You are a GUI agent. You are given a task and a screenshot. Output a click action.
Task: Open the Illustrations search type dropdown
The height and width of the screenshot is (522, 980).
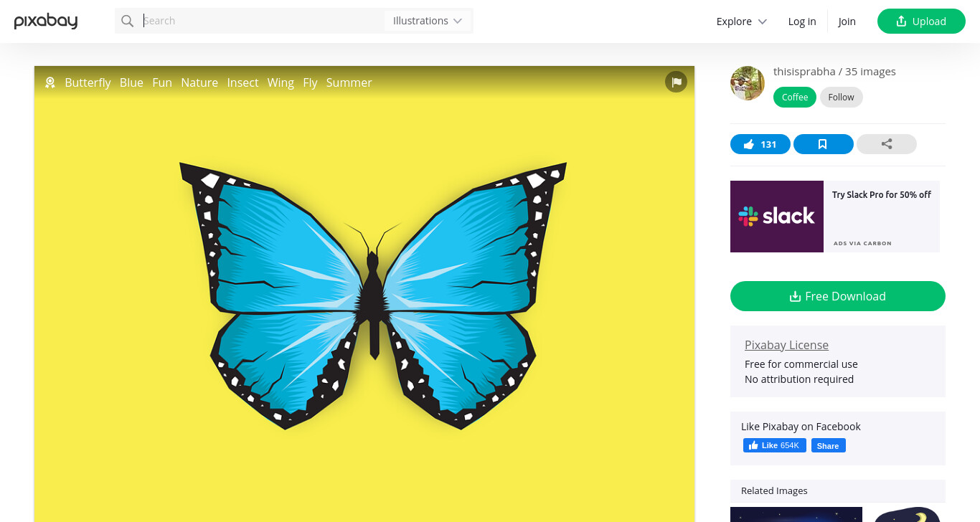coord(428,21)
